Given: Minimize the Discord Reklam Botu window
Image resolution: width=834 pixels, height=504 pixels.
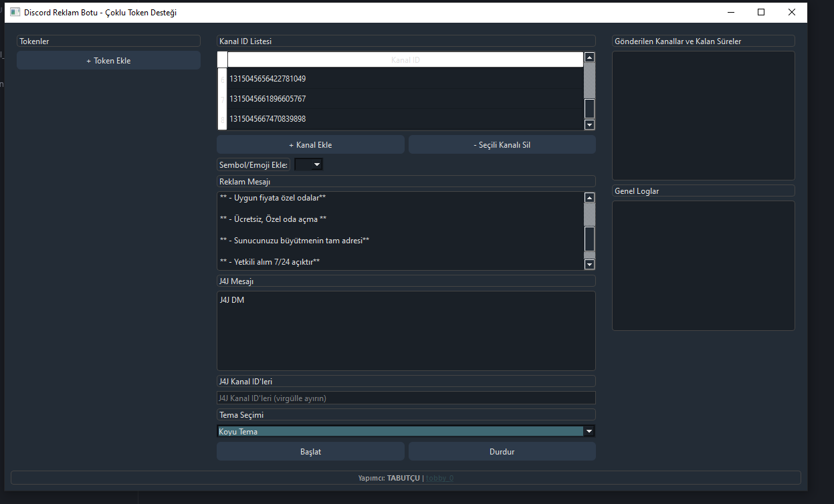Looking at the screenshot, I should click(x=730, y=12).
